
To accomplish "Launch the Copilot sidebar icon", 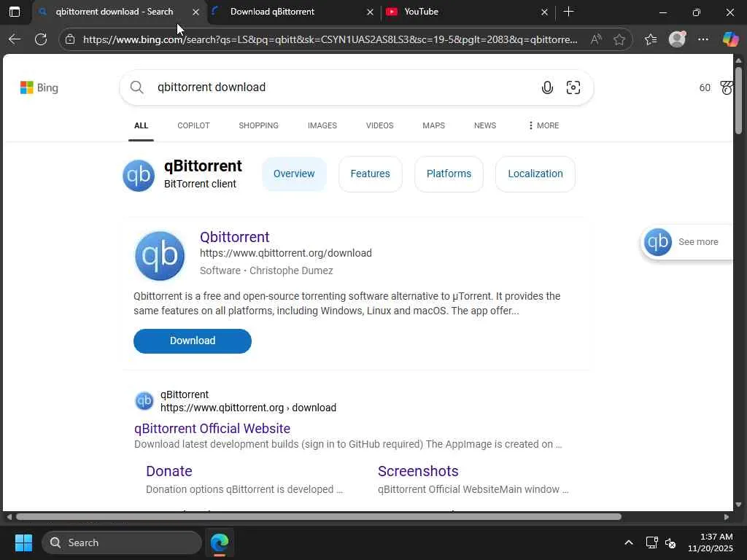I will coord(730,39).
